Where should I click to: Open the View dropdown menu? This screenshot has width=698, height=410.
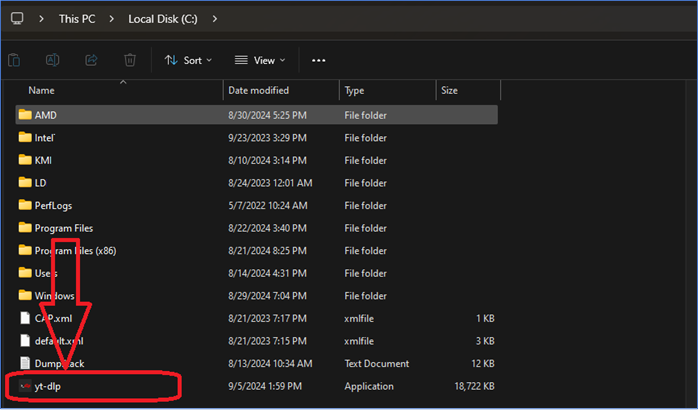260,60
